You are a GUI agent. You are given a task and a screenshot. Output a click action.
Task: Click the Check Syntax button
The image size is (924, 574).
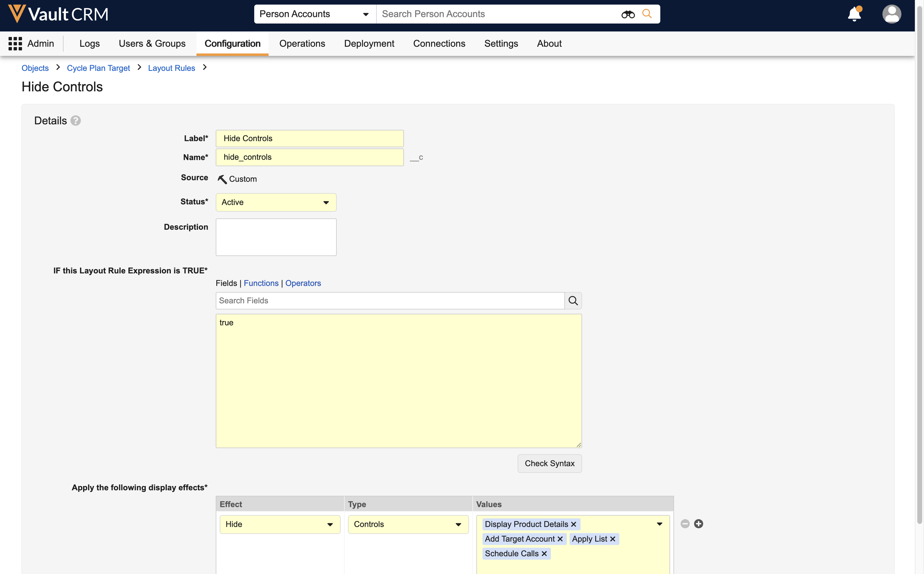[549, 463]
